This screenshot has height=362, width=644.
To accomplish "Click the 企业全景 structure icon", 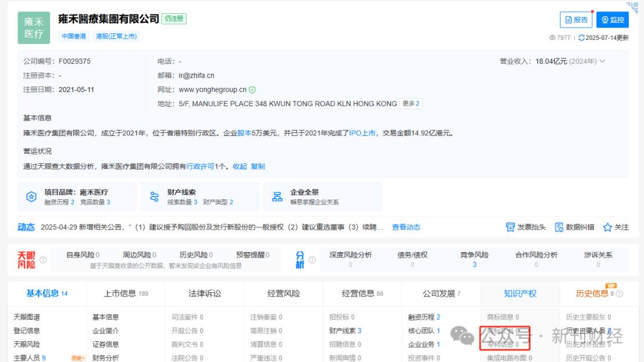I will (x=277, y=197).
